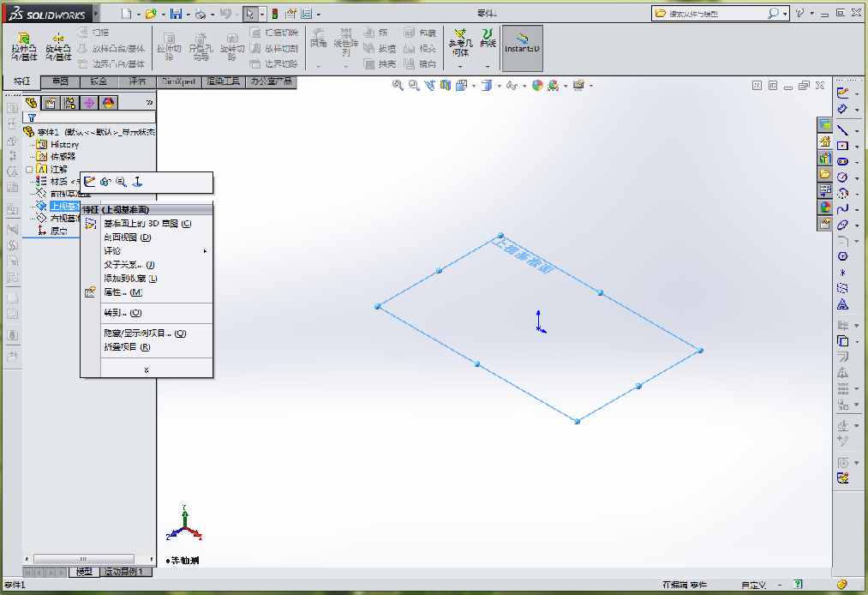This screenshot has width=868, height=595.
Task: Click 添加到收藏 (L) in context menu
Action: (x=130, y=279)
